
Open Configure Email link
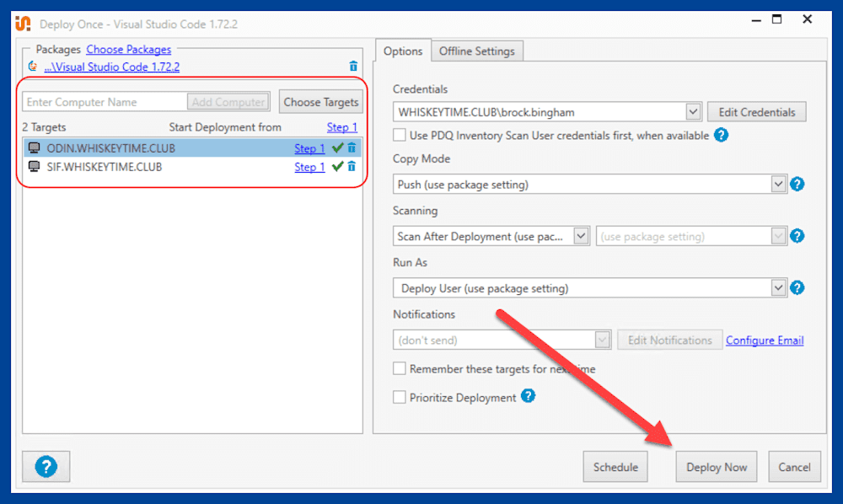click(765, 340)
